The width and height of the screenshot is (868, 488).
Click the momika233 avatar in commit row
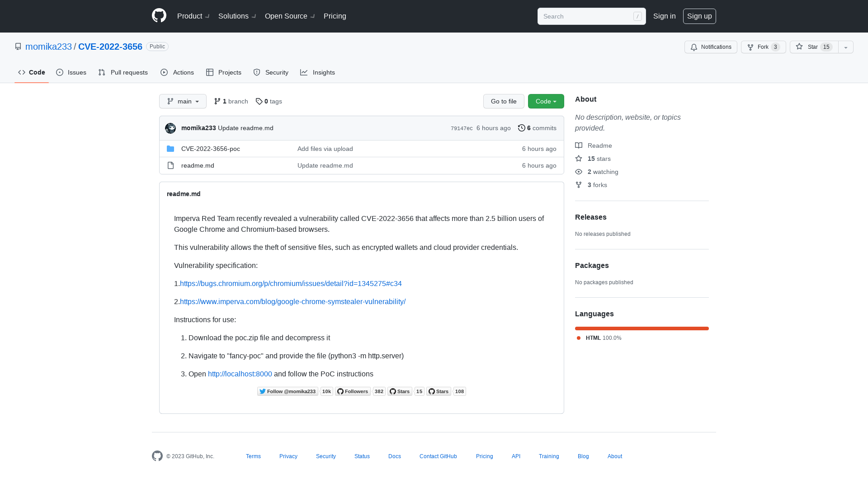pos(170,128)
